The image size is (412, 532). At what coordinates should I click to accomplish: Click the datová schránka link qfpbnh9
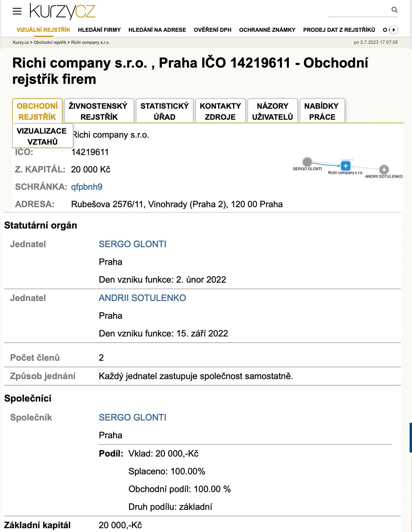coord(87,187)
